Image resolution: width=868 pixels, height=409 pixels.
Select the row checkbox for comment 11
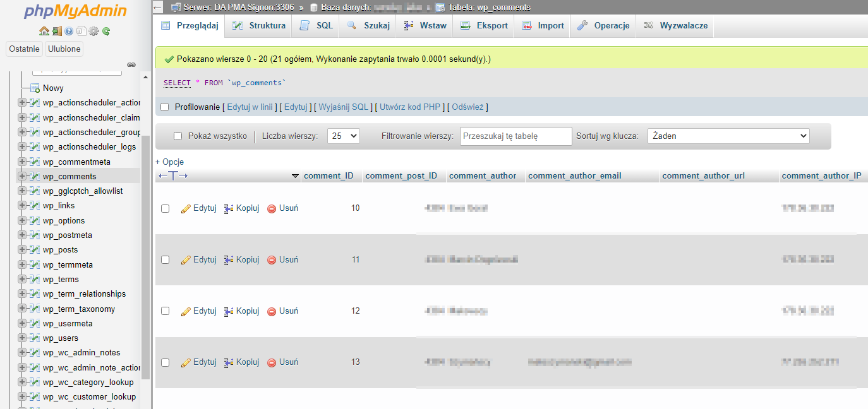point(165,260)
